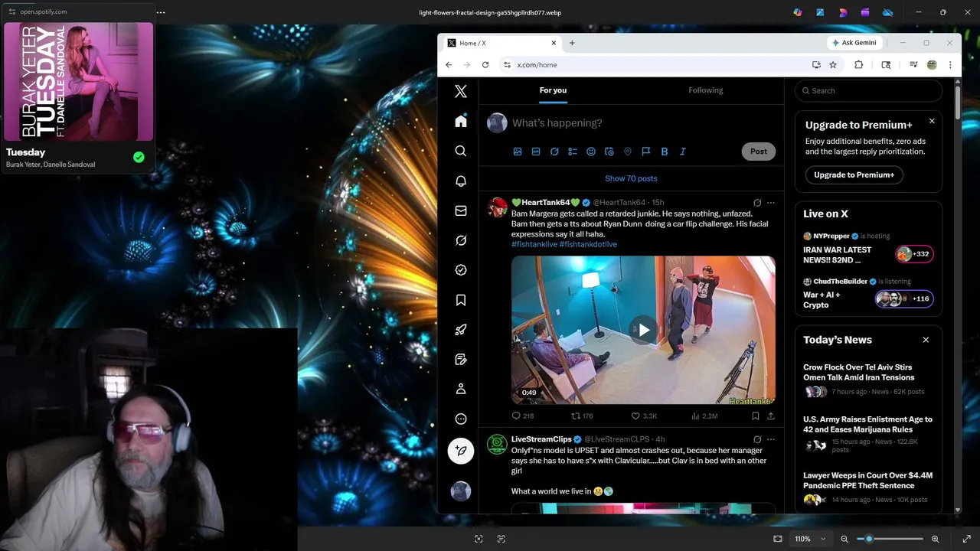Click the flag icon in composer toolbar
This screenshot has width=980, height=551.
(x=646, y=152)
